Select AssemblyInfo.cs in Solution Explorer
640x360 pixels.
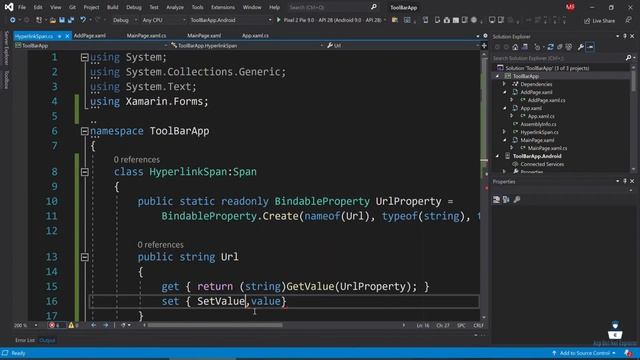pos(538,124)
